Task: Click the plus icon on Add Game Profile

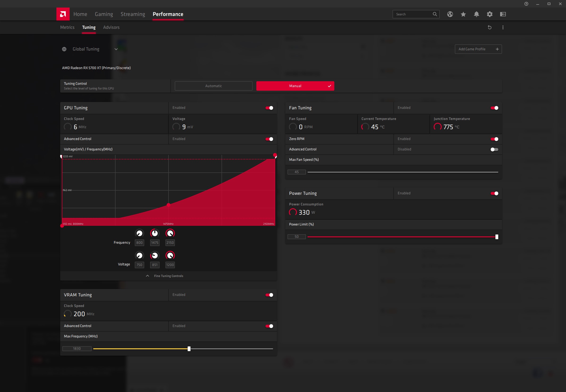Action: (x=497, y=49)
